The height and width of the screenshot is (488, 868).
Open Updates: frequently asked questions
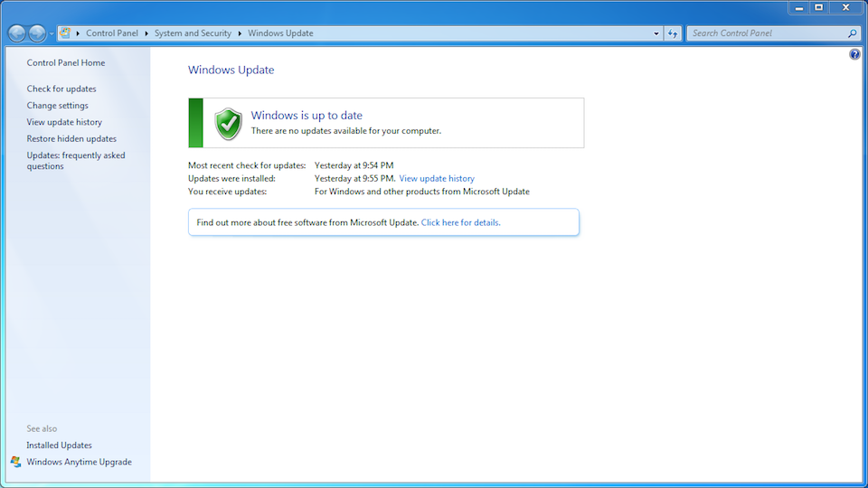click(76, 161)
